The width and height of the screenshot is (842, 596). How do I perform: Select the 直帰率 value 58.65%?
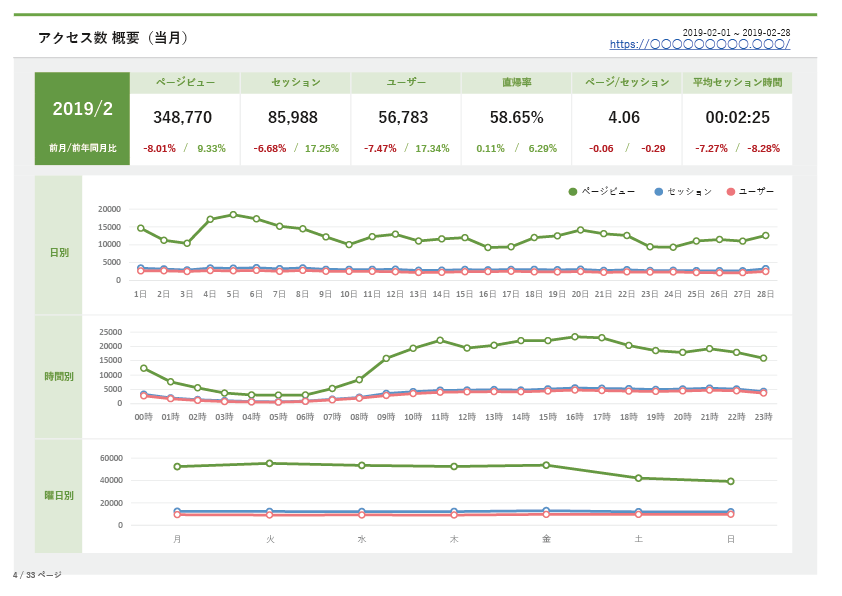coord(517,117)
